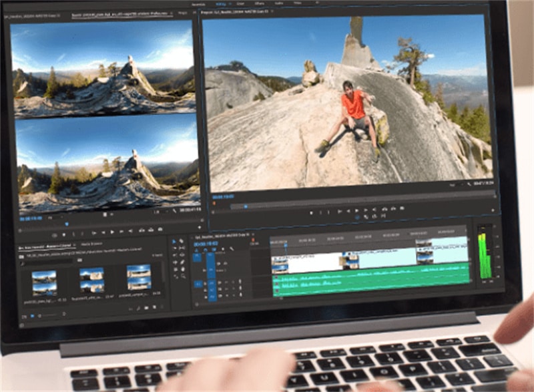Toggle nest sequences button in Timeline
This screenshot has height=392, width=534.
click(196, 250)
